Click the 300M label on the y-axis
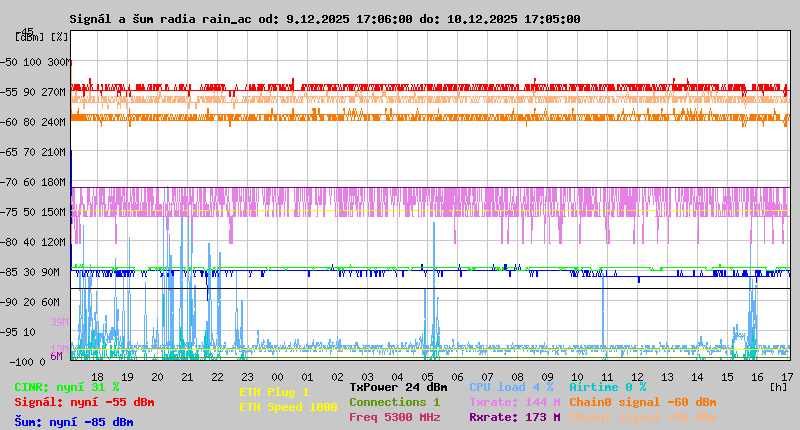The image size is (800, 430). pos(60,62)
